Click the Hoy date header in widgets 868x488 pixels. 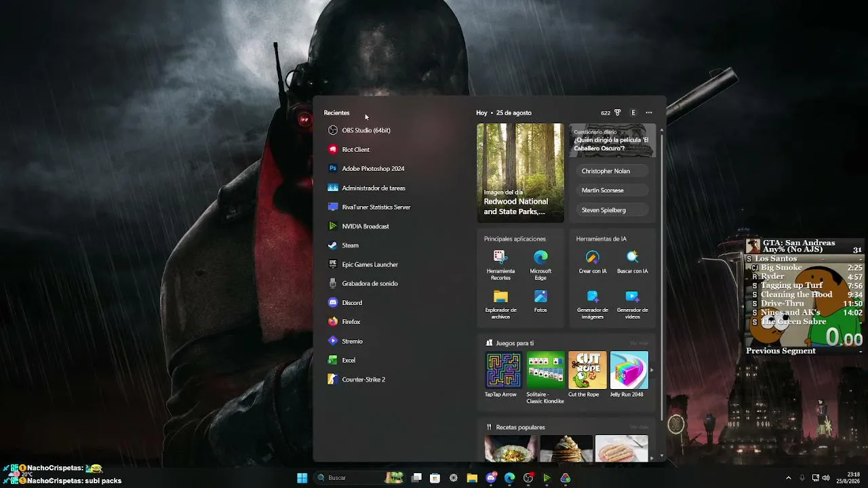pos(504,113)
